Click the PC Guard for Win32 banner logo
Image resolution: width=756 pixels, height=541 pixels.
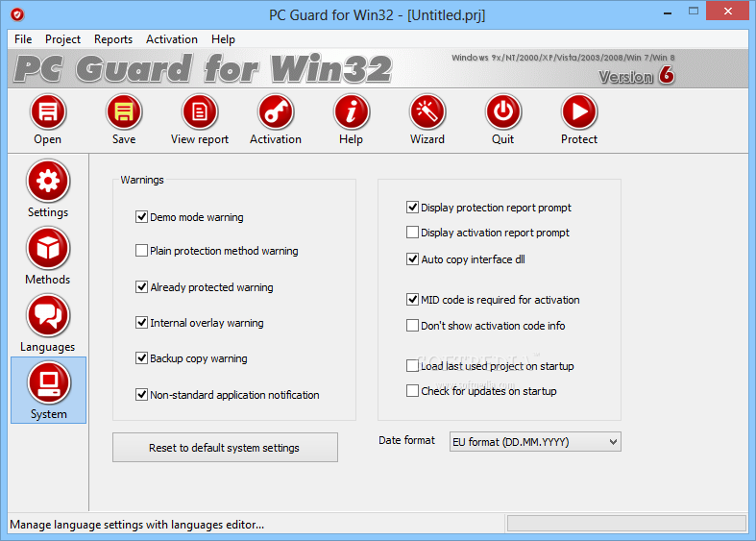coord(203,68)
